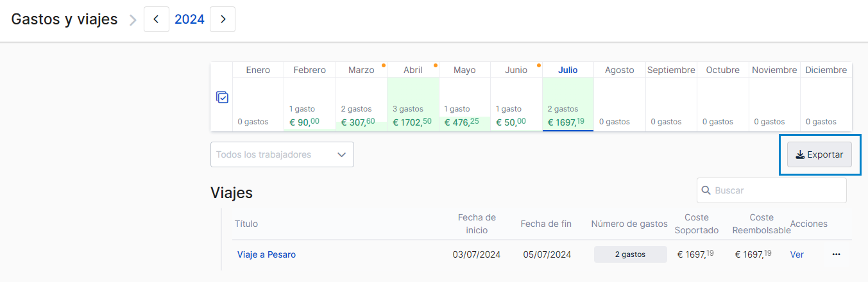This screenshot has width=868, height=282.
Task: Switch to the Marzo month
Action: [361, 70]
